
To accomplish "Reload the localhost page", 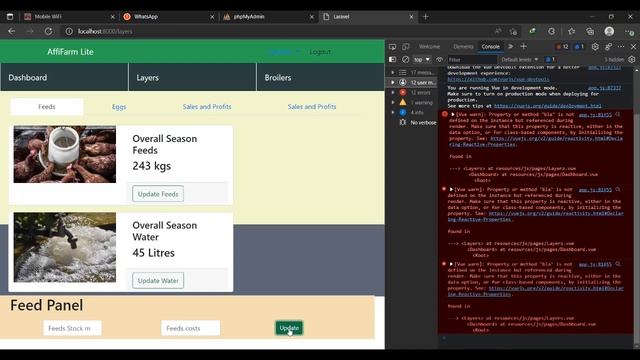I will (x=48, y=31).
